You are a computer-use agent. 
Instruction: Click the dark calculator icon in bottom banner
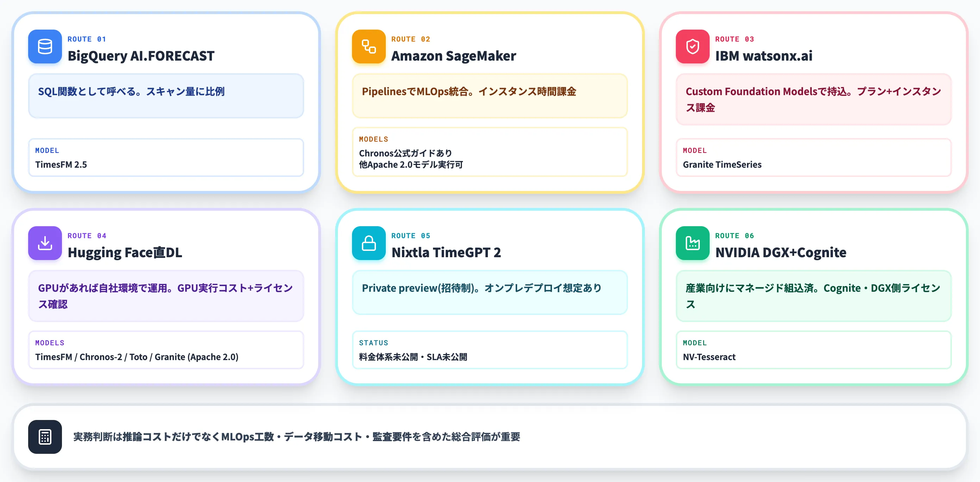point(45,437)
